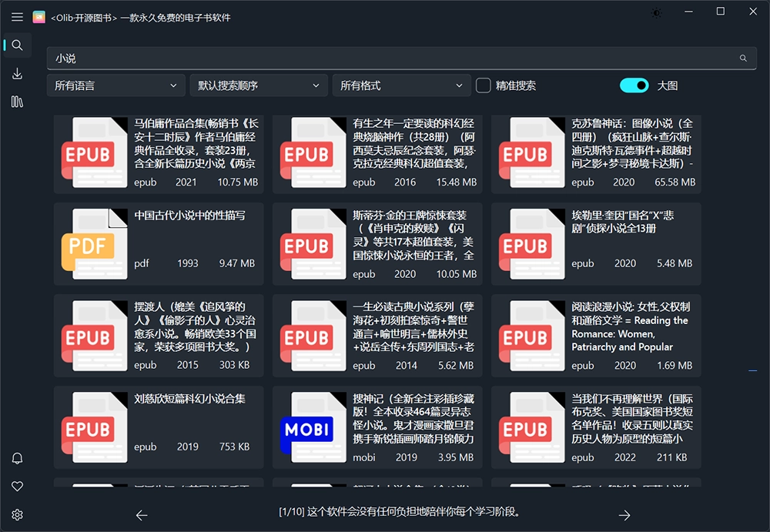Image resolution: width=770 pixels, height=532 pixels.
Task: Open book title 搜神记
Action: pos(413,419)
